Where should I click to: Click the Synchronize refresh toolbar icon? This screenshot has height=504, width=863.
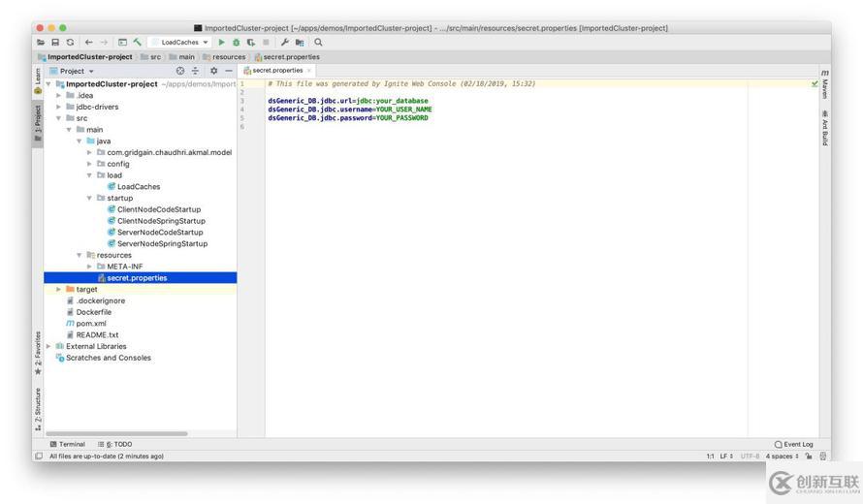[x=70, y=43]
